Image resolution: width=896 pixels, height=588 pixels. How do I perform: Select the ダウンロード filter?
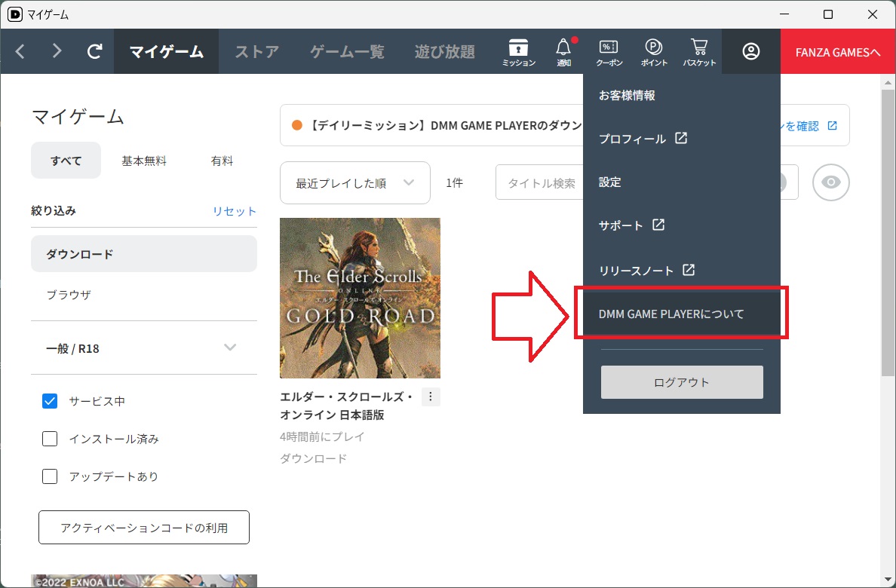(144, 254)
